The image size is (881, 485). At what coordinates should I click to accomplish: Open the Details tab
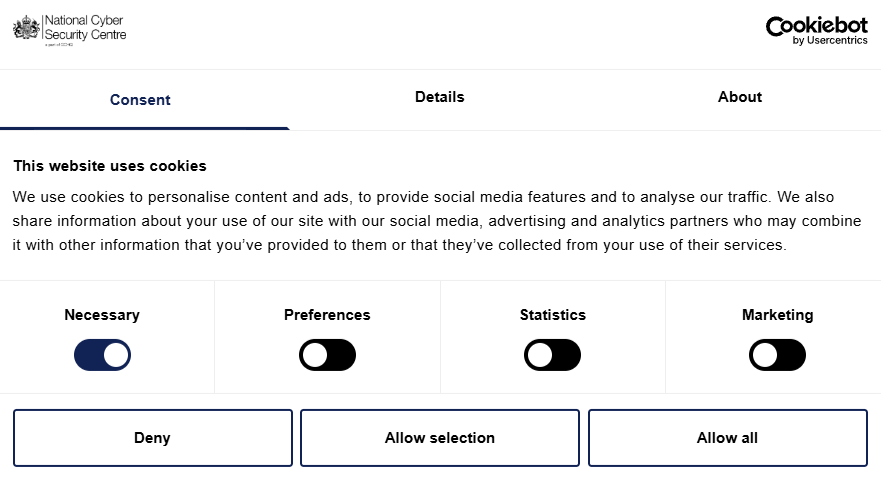click(x=440, y=97)
